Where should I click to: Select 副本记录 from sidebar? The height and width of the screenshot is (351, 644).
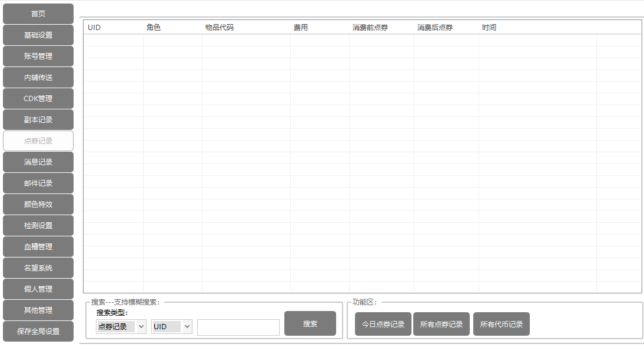point(38,120)
